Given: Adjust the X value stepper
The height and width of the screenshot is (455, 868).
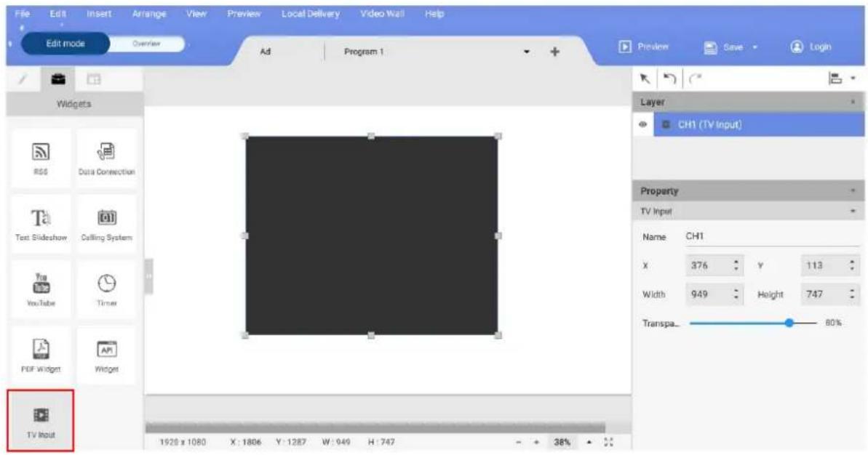Looking at the screenshot, I should coord(736,265).
